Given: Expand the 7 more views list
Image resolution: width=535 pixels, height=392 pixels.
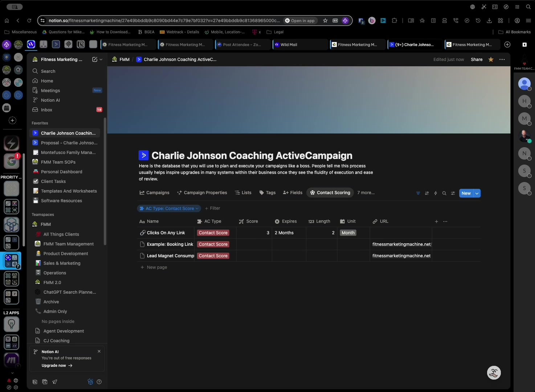Looking at the screenshot, I should [366, 193].
